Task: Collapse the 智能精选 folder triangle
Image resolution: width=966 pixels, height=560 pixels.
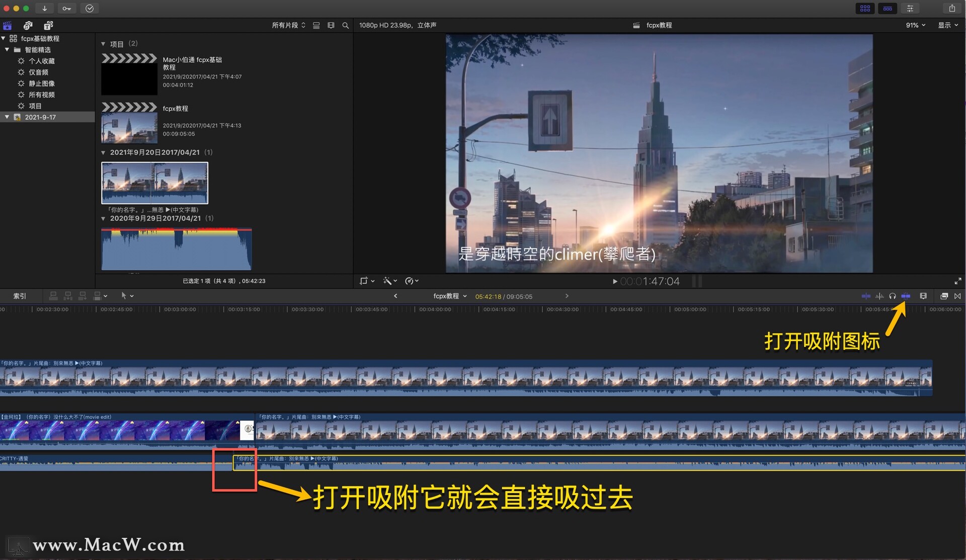Action: (7, 50)
